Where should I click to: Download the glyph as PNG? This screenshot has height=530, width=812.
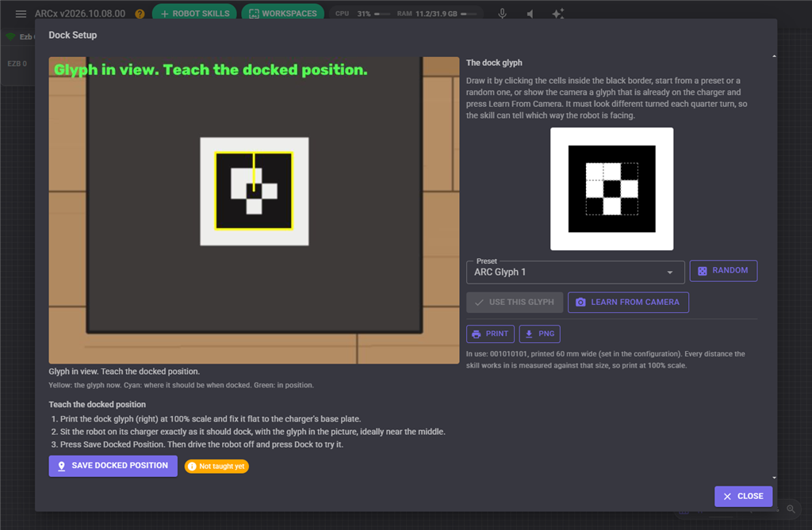pyautogui.click(x=539, y=334)
